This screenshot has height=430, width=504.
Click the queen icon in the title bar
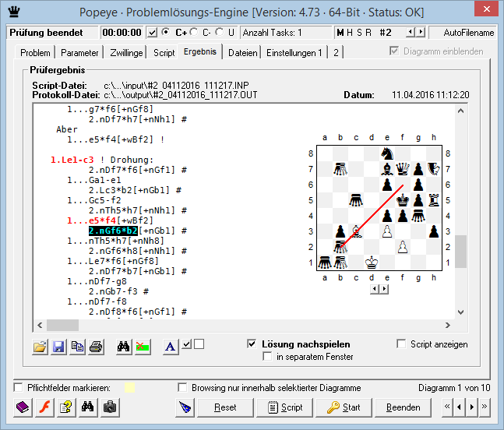pos(14,12)
